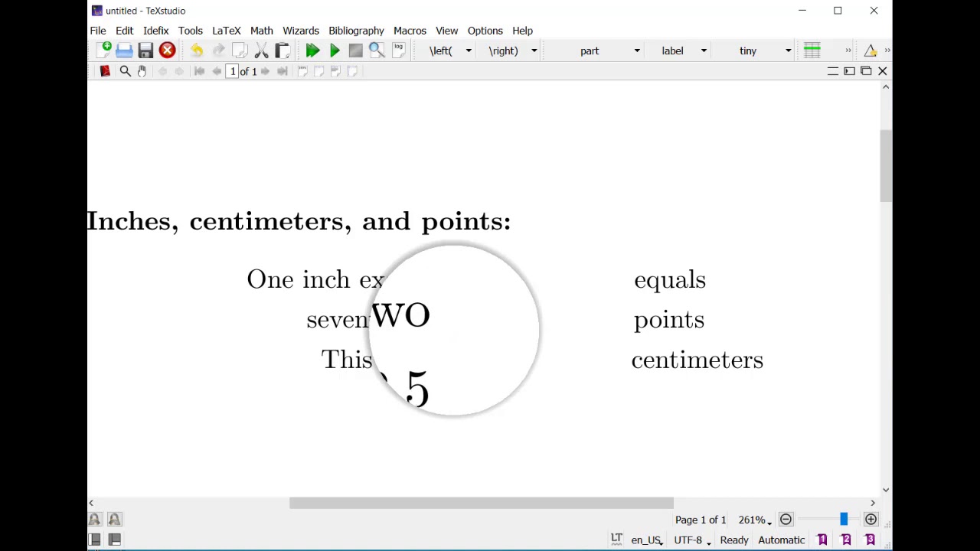Open the en_US language selector
Image resolution: width=980 pixels, height=551 pixels.
(x=647, y=540)
